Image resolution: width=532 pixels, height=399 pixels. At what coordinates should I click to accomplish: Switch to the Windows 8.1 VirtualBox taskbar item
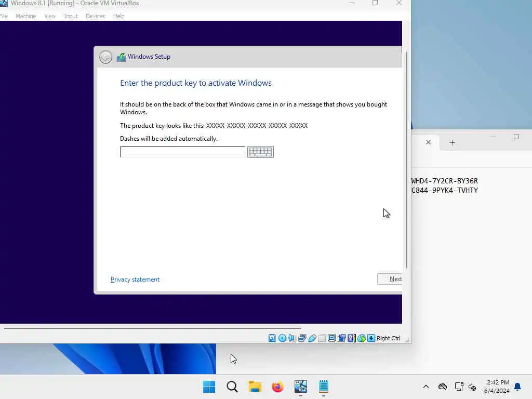point(301,387)
